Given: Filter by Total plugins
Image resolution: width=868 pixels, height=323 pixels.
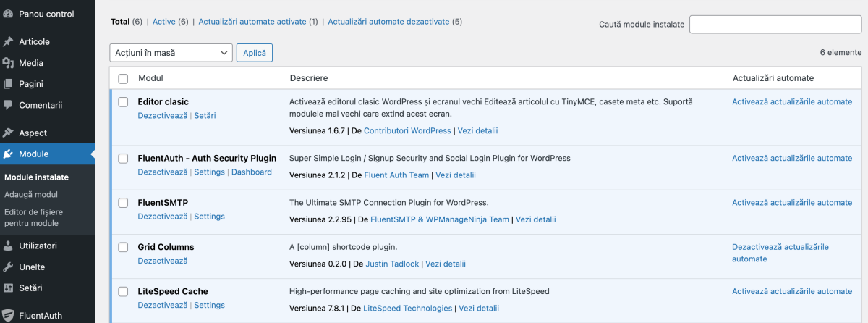Looking at the screenshot, I should tap(120, 22).
